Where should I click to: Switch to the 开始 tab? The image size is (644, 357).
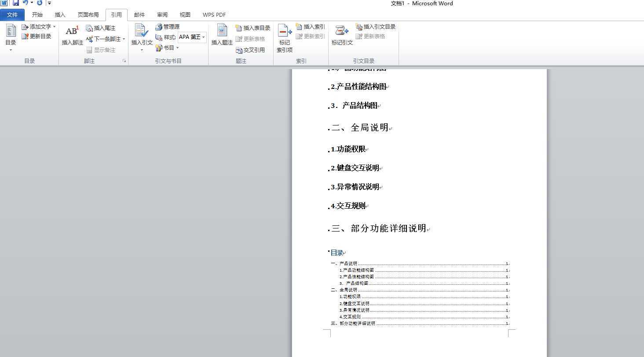(x=37, y=15)
